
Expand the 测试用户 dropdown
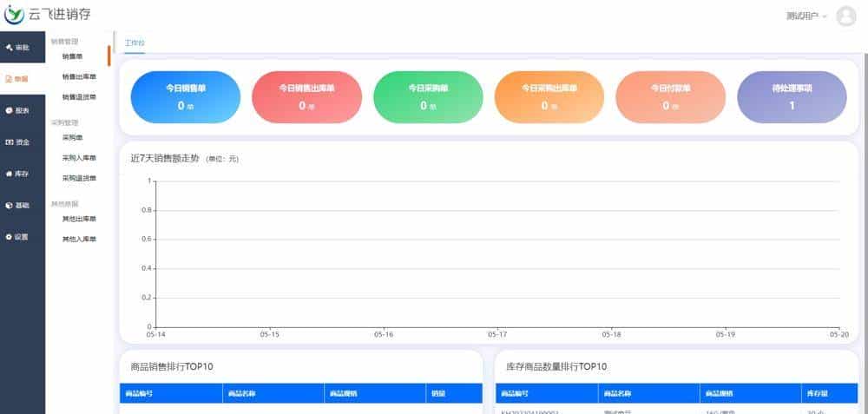pos(806,16)
